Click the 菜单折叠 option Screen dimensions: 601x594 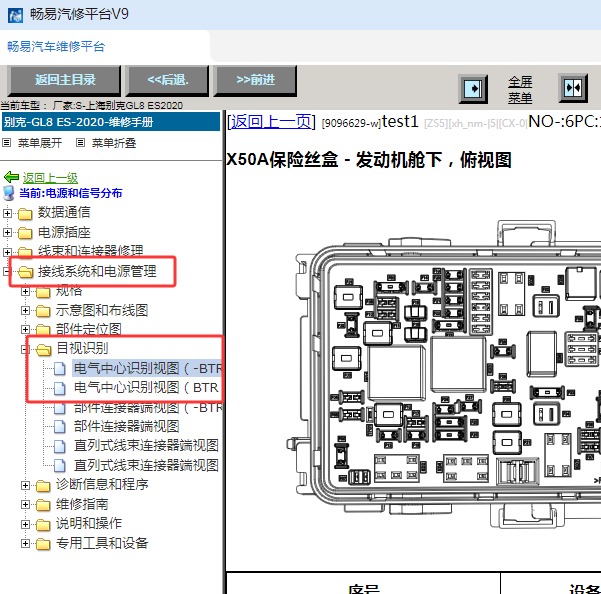pyautogui.click(x=114, y=143)
